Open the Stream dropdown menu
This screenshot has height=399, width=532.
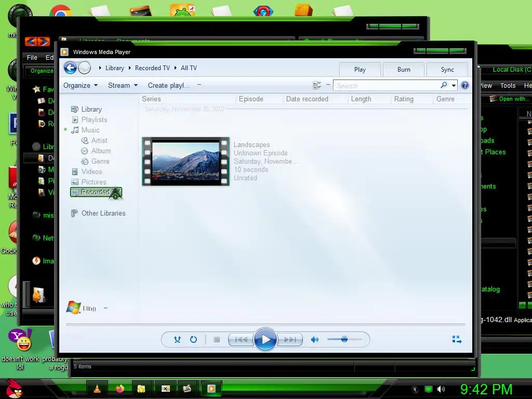click(x=123, y=86)
